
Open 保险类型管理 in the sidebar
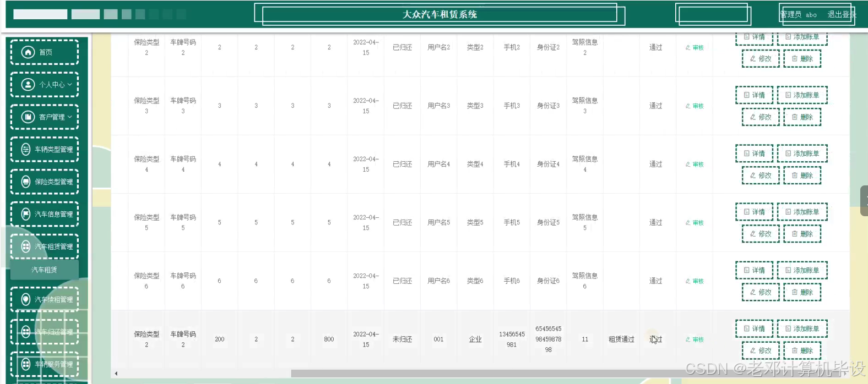(44, 182)
